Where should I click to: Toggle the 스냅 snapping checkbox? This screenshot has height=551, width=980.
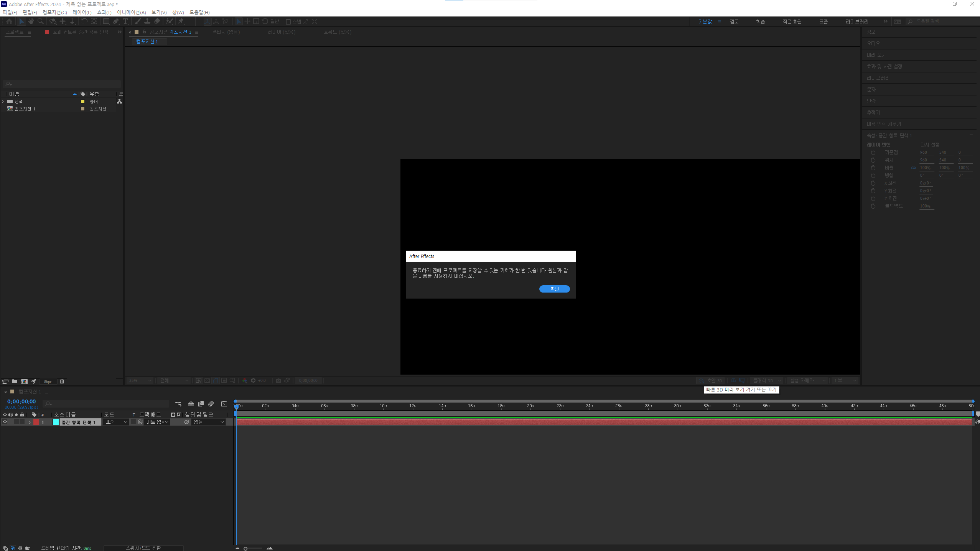coord(288,21)
